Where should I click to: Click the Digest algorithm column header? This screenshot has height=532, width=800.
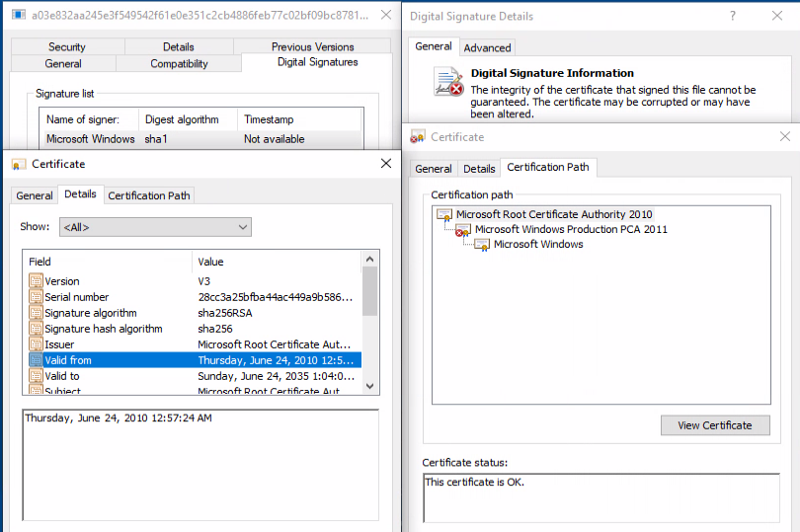click(x=188, y=119)
